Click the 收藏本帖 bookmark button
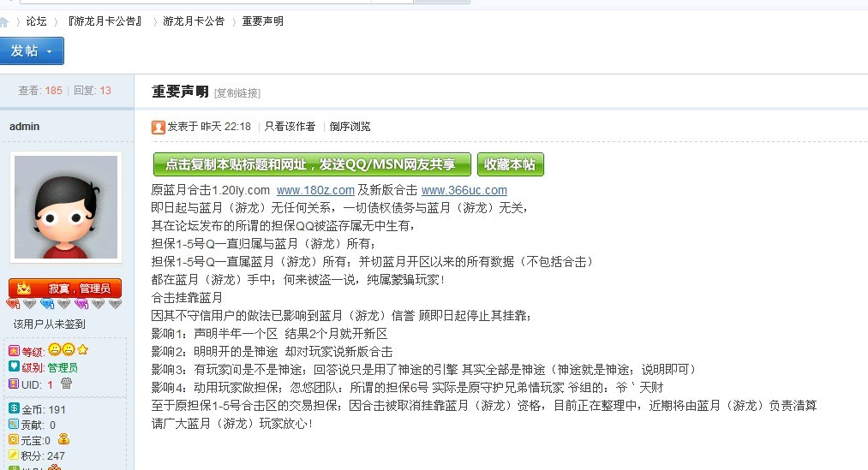The height and width of the screenshot is (470, 868). tap(510, 164)
